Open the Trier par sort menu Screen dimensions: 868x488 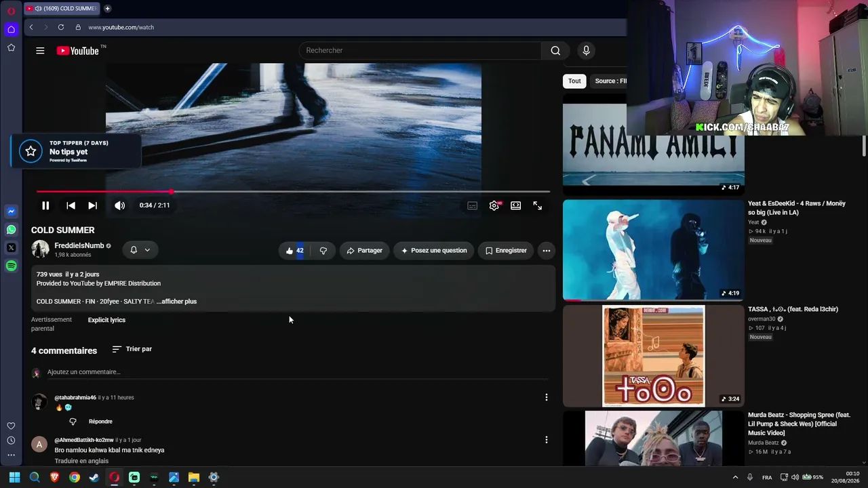coord(132,349)
